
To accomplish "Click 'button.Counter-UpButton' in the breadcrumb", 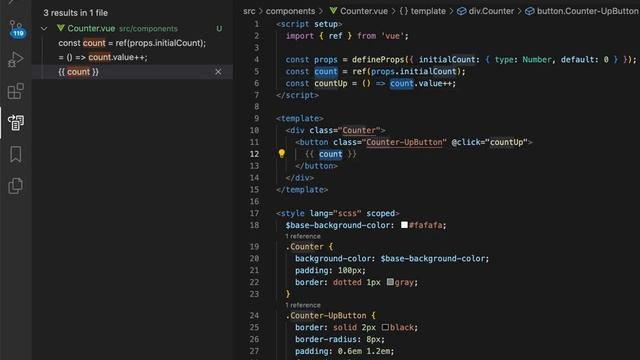I will coord(588,11).
